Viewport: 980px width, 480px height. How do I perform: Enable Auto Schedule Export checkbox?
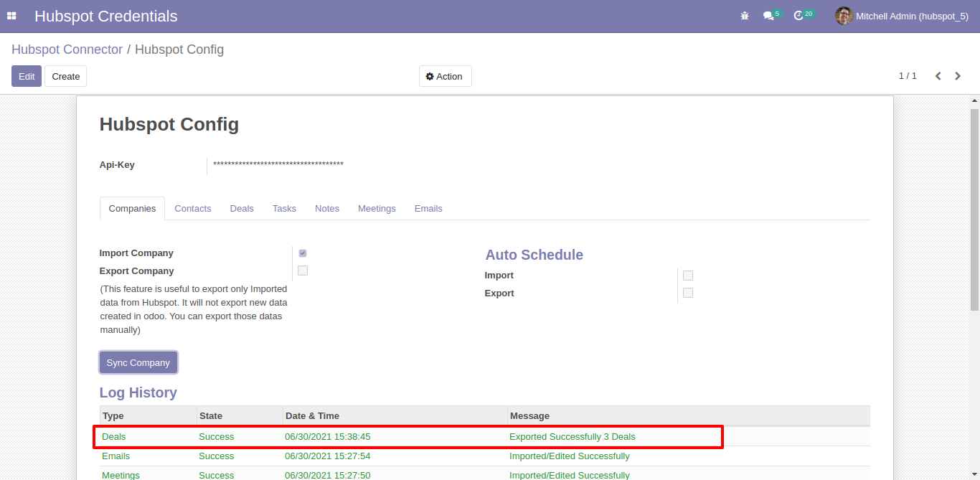(x=688, y=293)
